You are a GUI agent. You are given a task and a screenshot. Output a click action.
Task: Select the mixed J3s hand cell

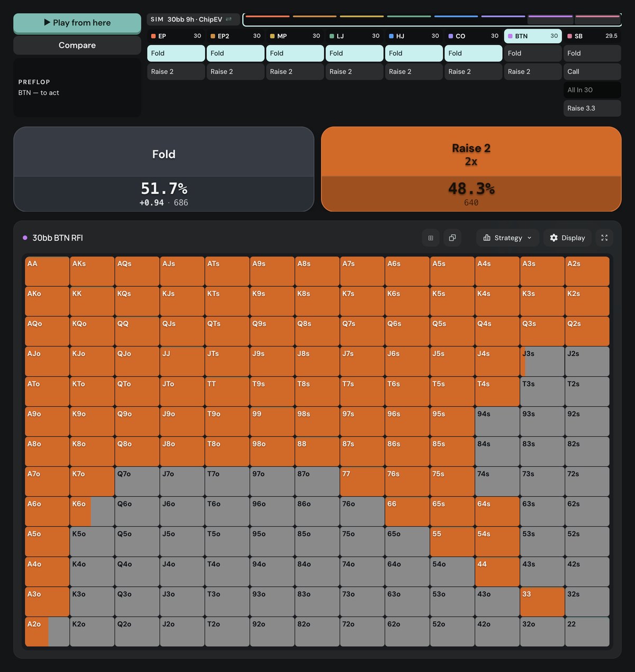tap(542, 361)
